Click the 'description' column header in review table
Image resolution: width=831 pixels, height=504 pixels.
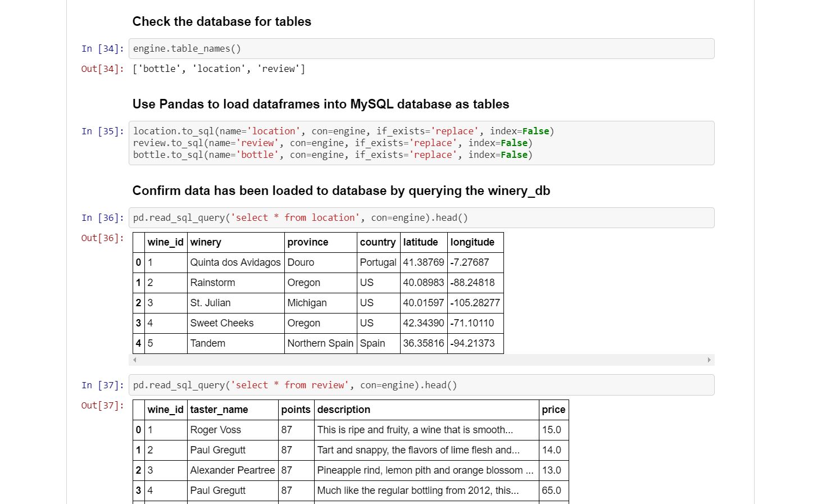point(343,410)
